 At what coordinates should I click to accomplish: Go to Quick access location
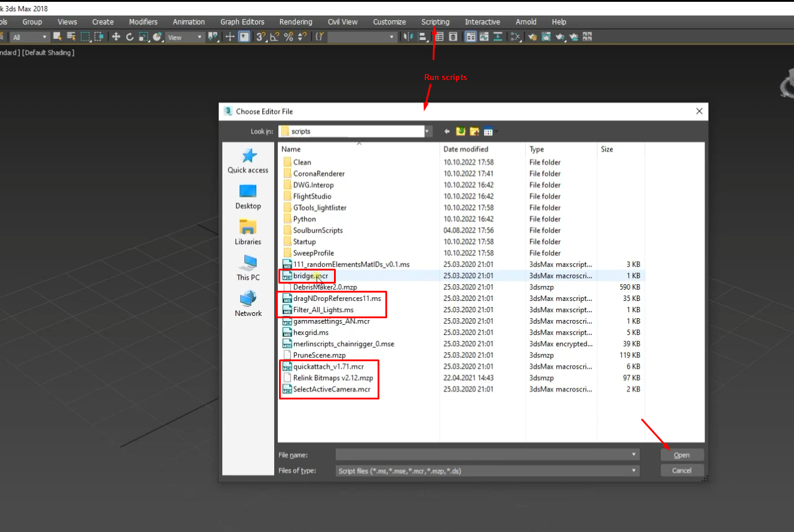point(248,162)
